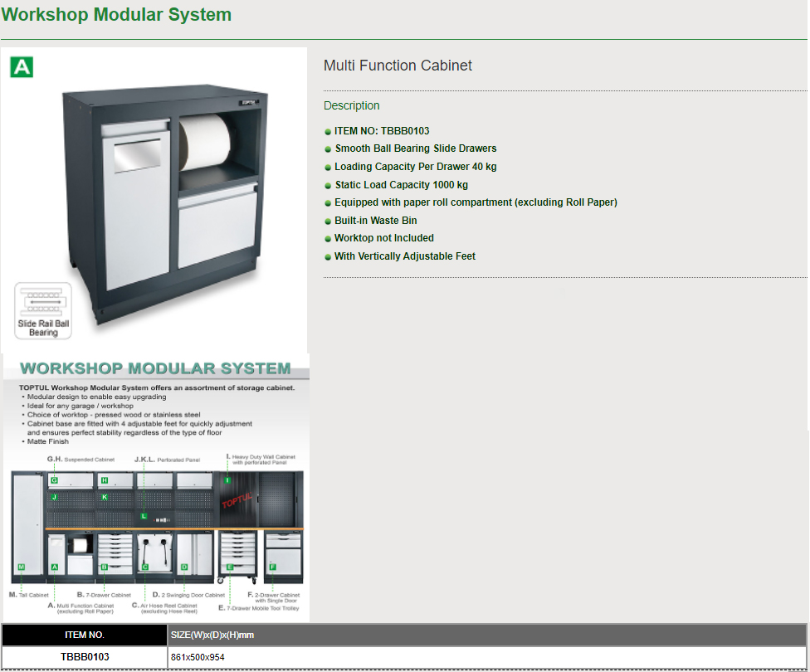Click the green F marker on 2-drawer cabinet

point(272,567)
